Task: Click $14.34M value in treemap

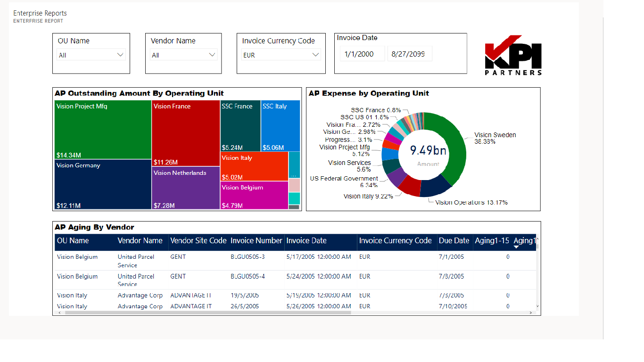Action: (68, 155)
